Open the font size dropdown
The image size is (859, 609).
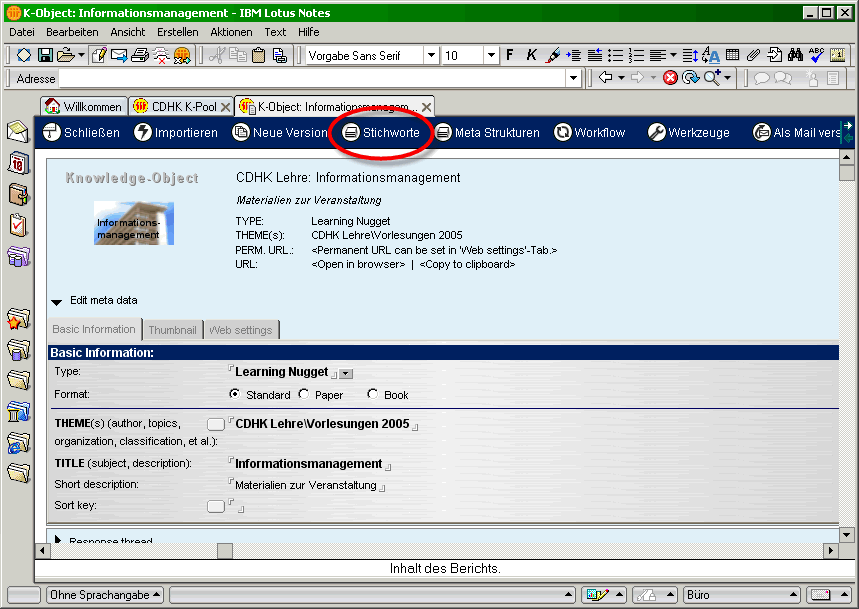[x=491, y=55]
